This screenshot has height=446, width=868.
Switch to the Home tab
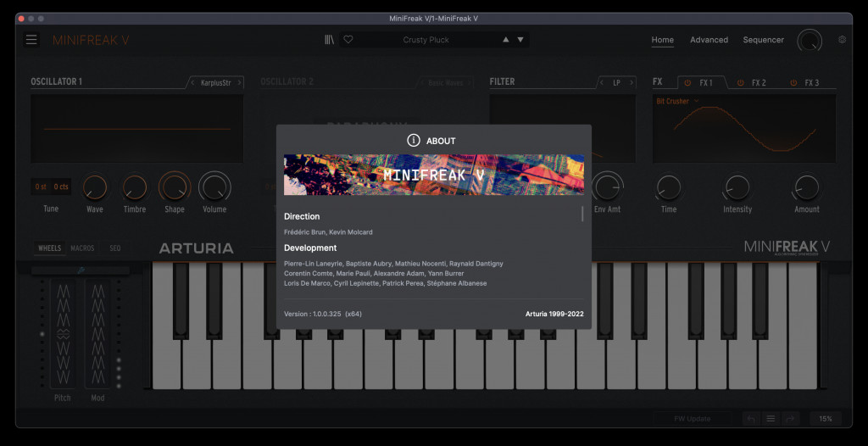point(663,40)
